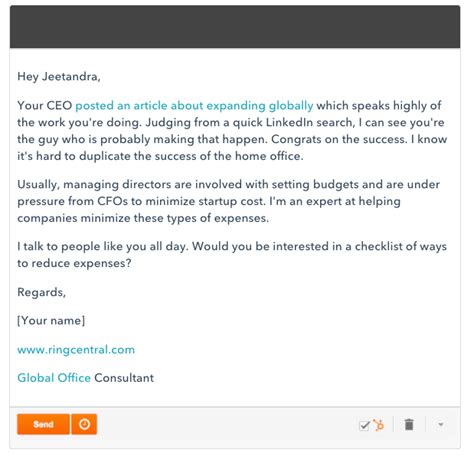
Task: Click the word "CFOs" in the second paragraph
Action: tap(112, 201)
